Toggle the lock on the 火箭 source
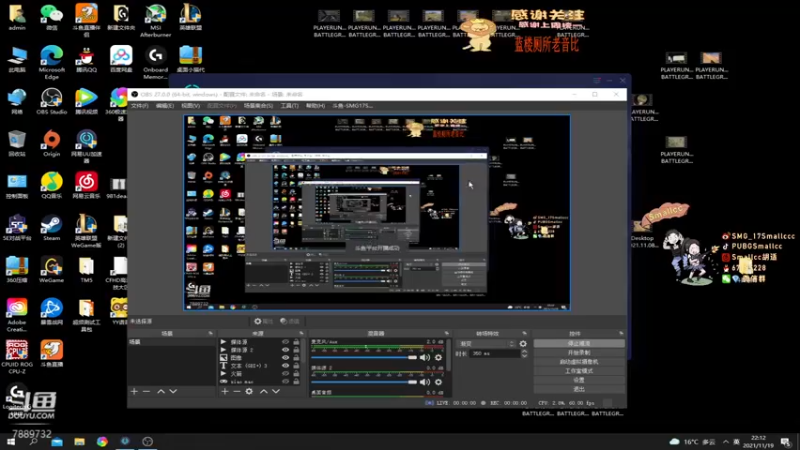The height and width of the screenshot is (450, 800). point(296,373)
